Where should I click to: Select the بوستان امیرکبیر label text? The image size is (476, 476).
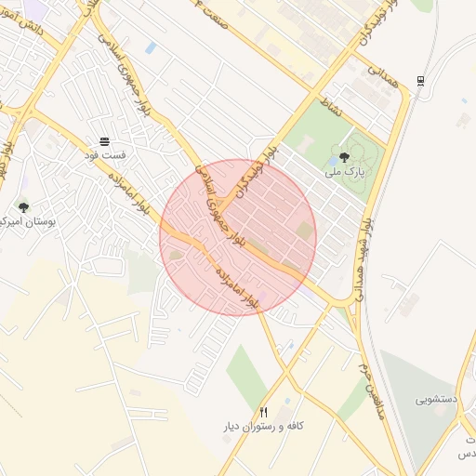tap(27, 222)
